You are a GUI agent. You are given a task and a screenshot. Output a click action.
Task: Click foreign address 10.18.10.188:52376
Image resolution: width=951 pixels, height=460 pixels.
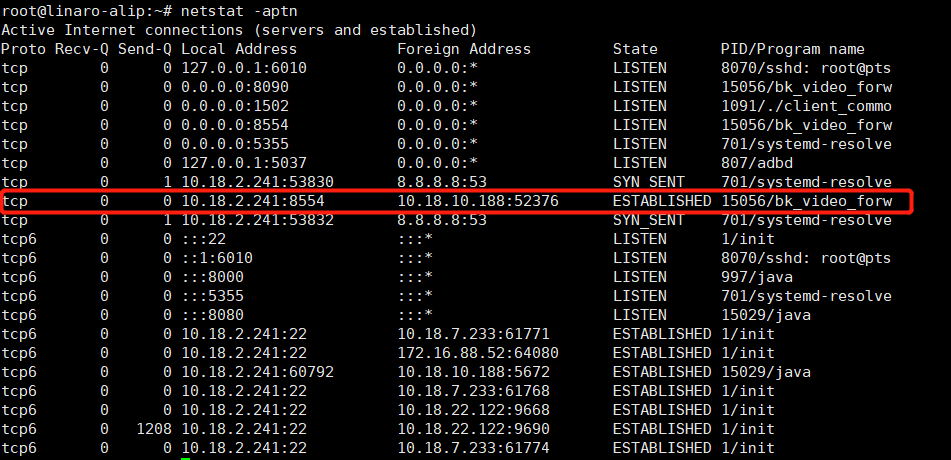tap(478, 201)
